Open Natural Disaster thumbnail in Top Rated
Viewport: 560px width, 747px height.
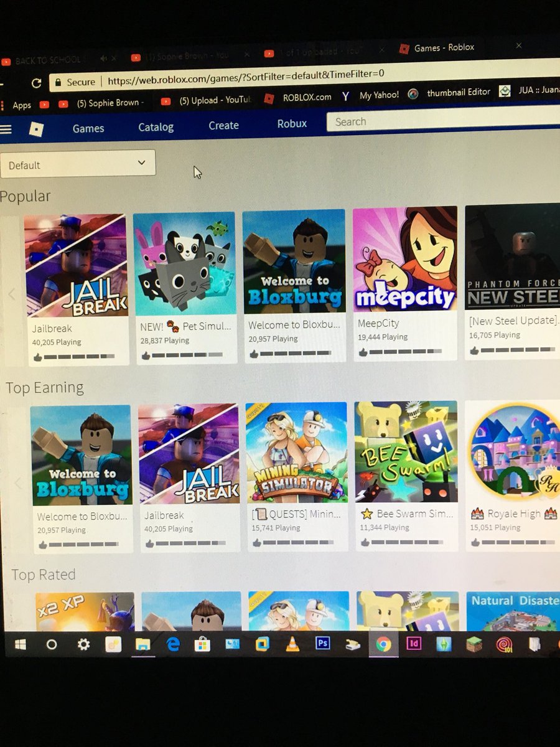[x=513, y=611]
